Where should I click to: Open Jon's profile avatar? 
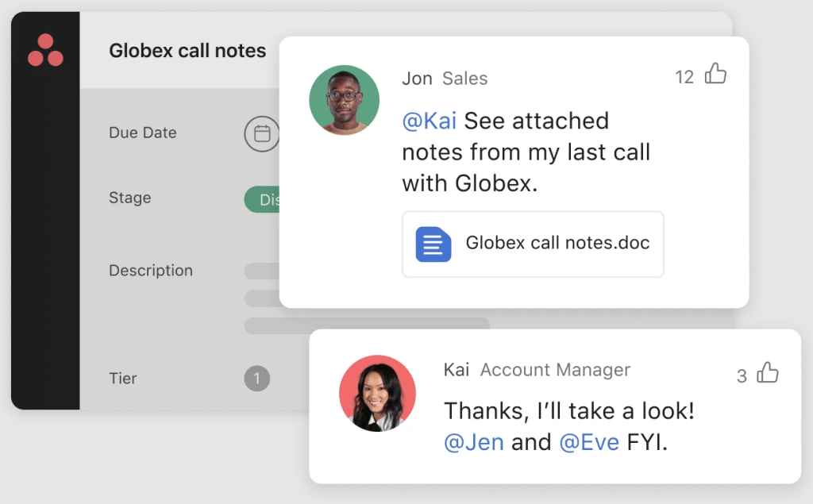[x=345, y=100]
